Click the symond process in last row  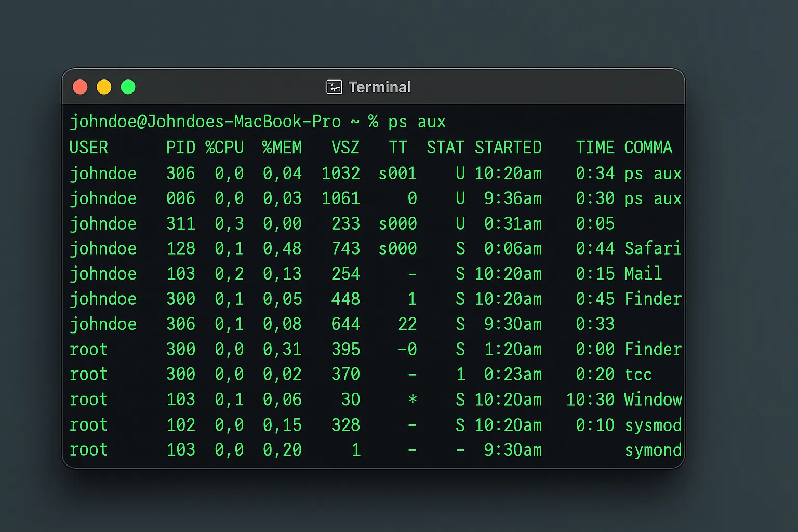[x=653, y=450]
